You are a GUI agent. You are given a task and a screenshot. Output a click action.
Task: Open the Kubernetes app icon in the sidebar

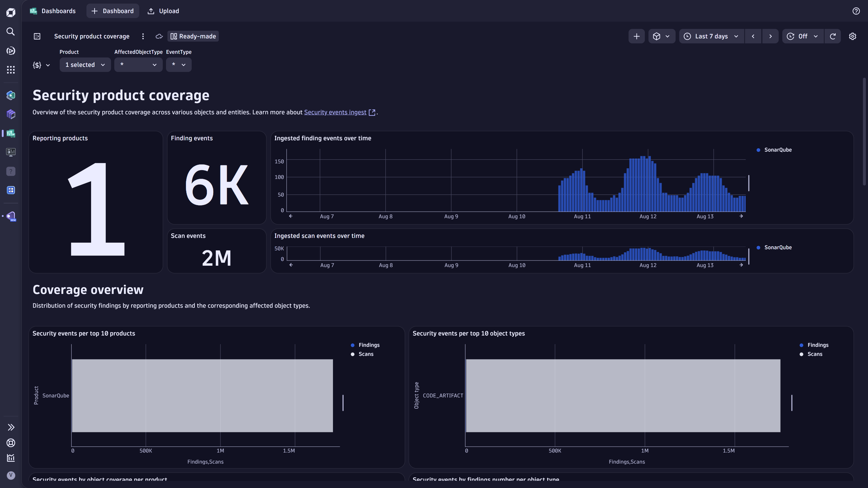tap(10, 114)
